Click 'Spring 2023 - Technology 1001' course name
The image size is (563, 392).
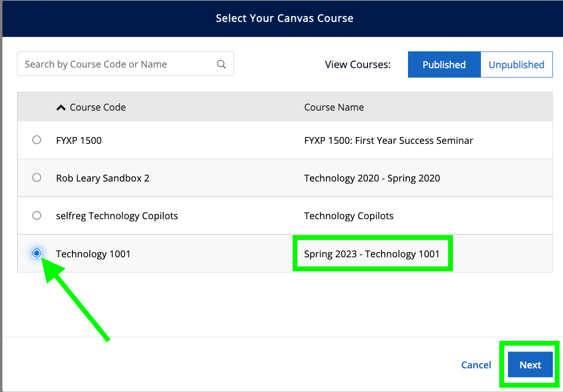[372, 254]
